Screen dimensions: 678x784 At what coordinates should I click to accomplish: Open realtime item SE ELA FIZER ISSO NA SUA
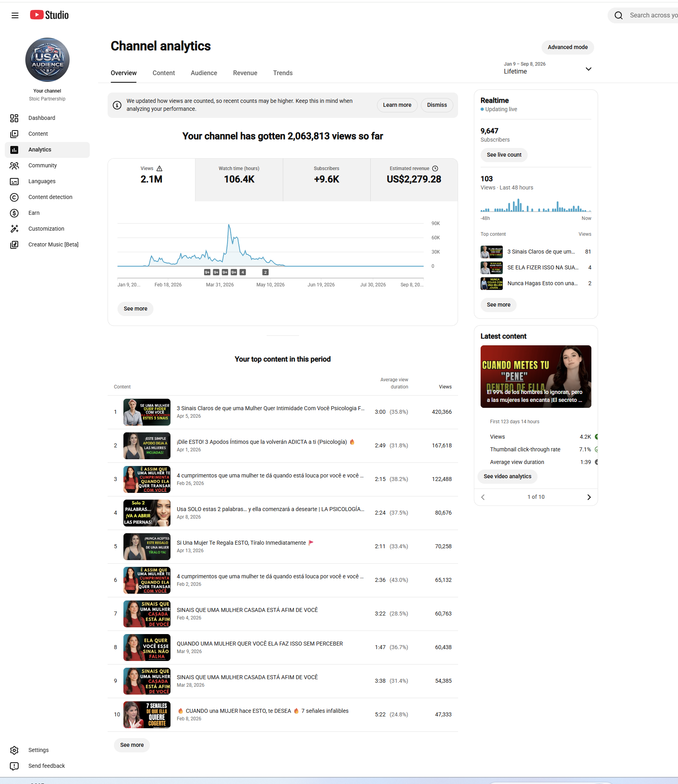[536, 267]
